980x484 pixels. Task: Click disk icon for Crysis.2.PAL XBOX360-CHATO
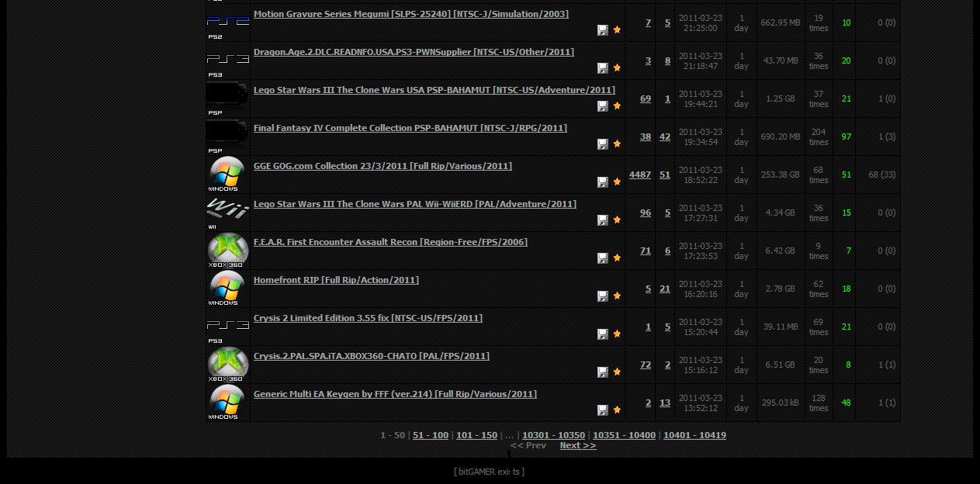(603, 372)
